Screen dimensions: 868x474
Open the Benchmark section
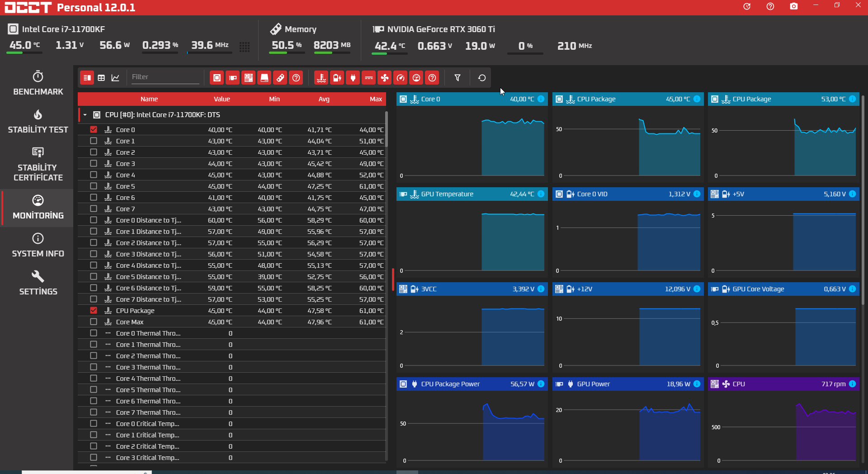[38, 83]
